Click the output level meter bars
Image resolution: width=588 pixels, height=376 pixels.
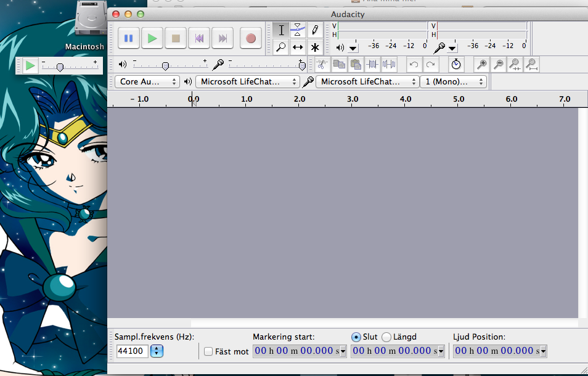[x=383, y=30]
